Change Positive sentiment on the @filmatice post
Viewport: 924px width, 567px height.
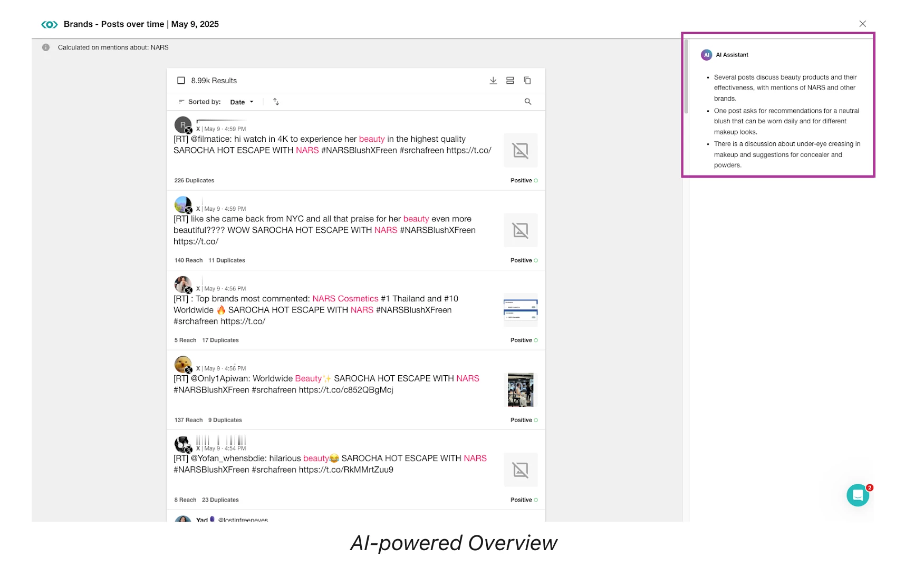point(524,181)
